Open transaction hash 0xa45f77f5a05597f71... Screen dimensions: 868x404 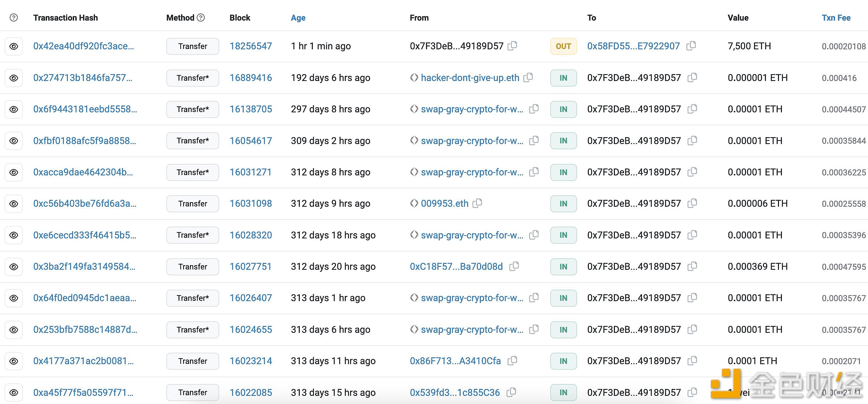(x=83, y=393)
